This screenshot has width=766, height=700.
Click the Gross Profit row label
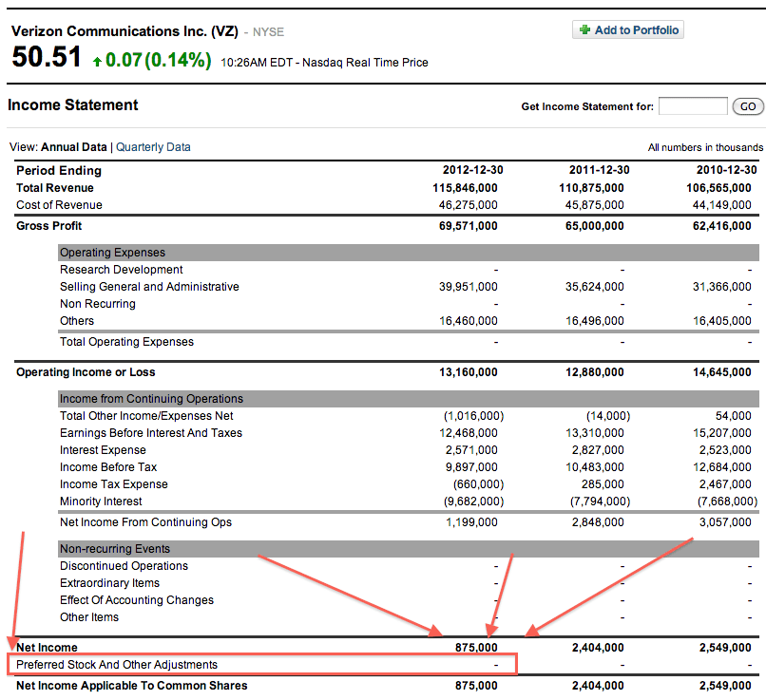(48, 226)
